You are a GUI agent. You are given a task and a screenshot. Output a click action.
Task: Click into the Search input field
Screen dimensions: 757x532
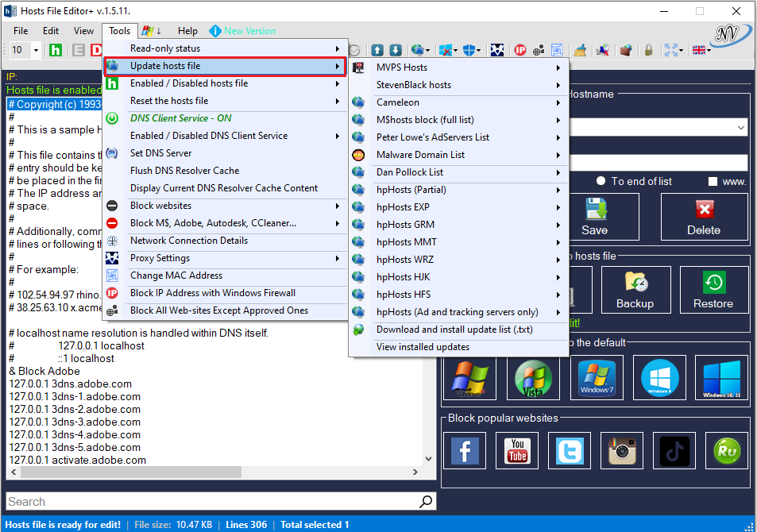pos(212,502)
